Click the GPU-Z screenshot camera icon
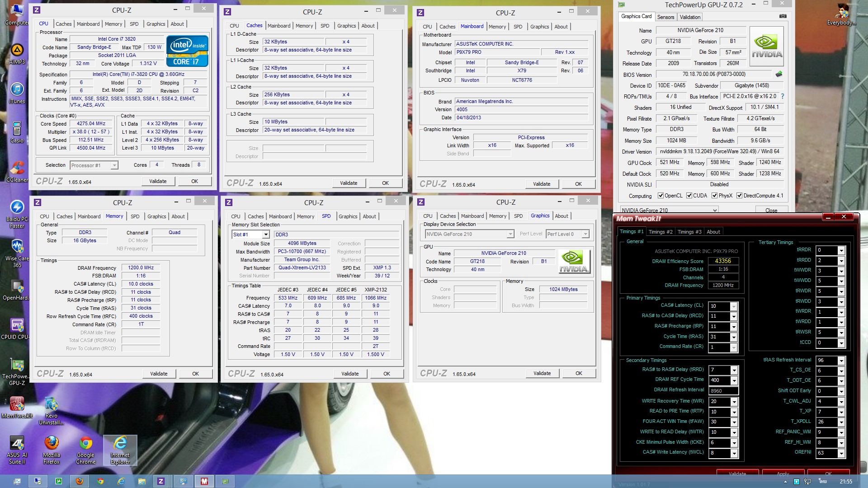This screenshot has width=868, height=488. pos(783,16)
